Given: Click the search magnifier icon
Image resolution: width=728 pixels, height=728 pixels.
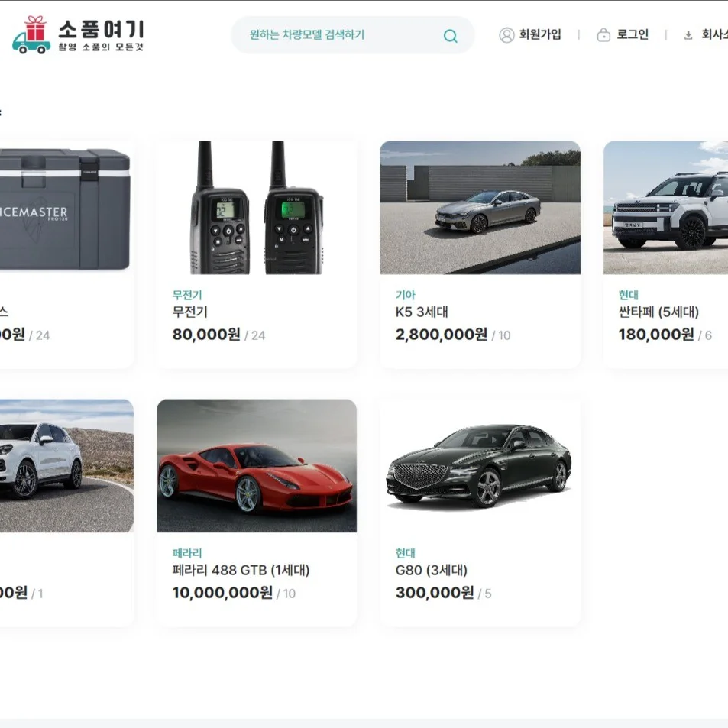Looking at the screenshot, I should [x=450, y=36].
